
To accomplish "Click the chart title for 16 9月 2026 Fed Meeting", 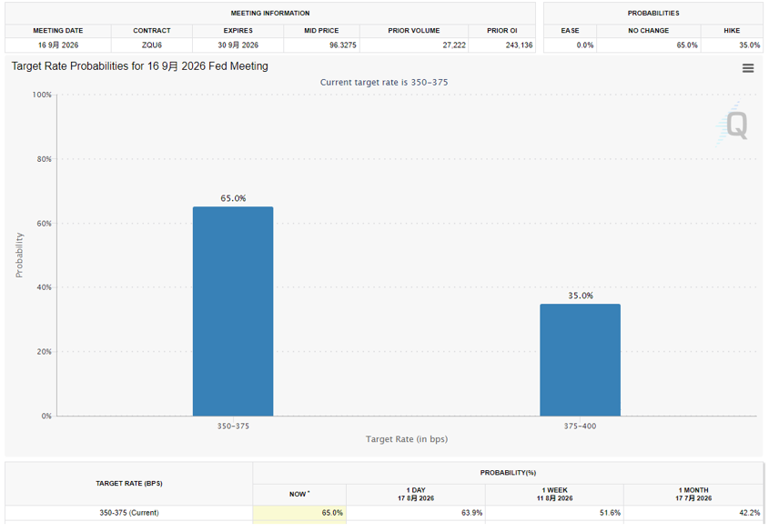I will coord(140,66).
